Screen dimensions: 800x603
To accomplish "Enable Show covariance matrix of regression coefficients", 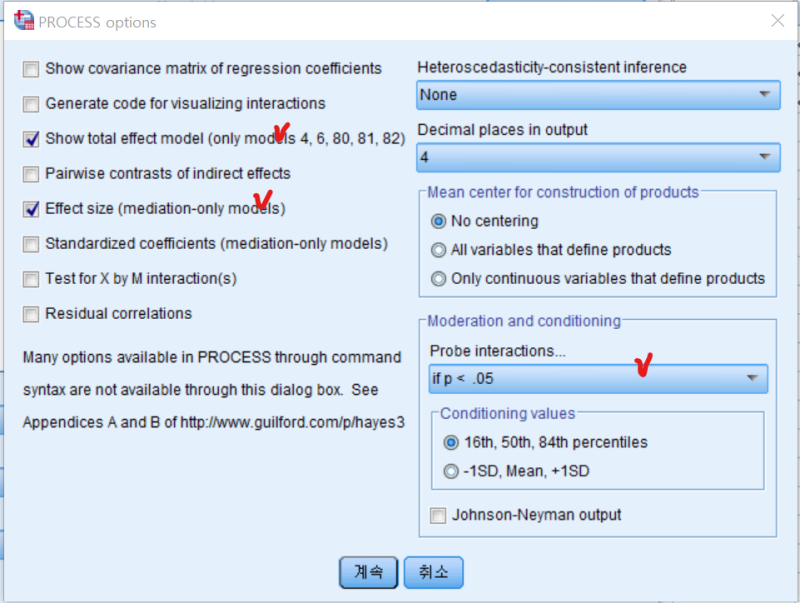I will [32, 69].
